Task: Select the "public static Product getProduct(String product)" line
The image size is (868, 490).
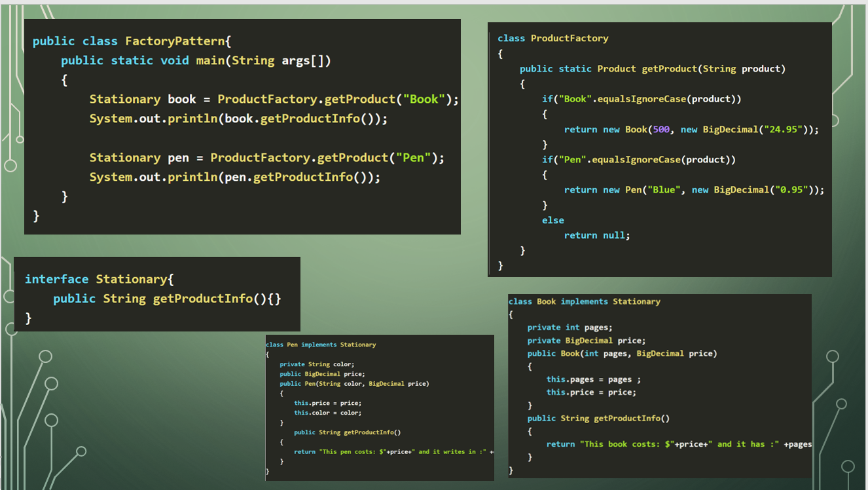Action: tap(653, 69)
